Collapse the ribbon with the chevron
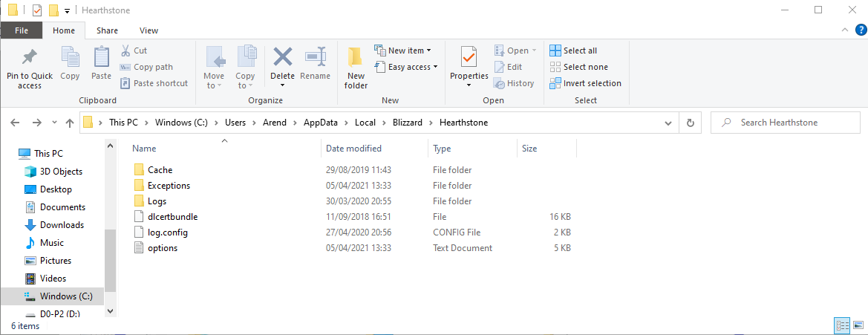This screenshot has width=868, height=335. coord(844,30)
